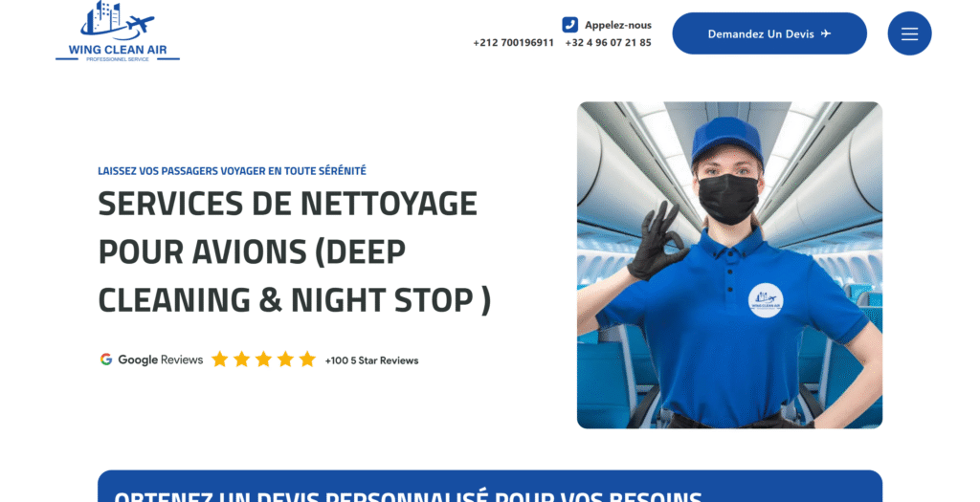Click the Wing Clean Air badge on shirt
Image resolution: width=980 pixels, height=502 pixels.
766,300
